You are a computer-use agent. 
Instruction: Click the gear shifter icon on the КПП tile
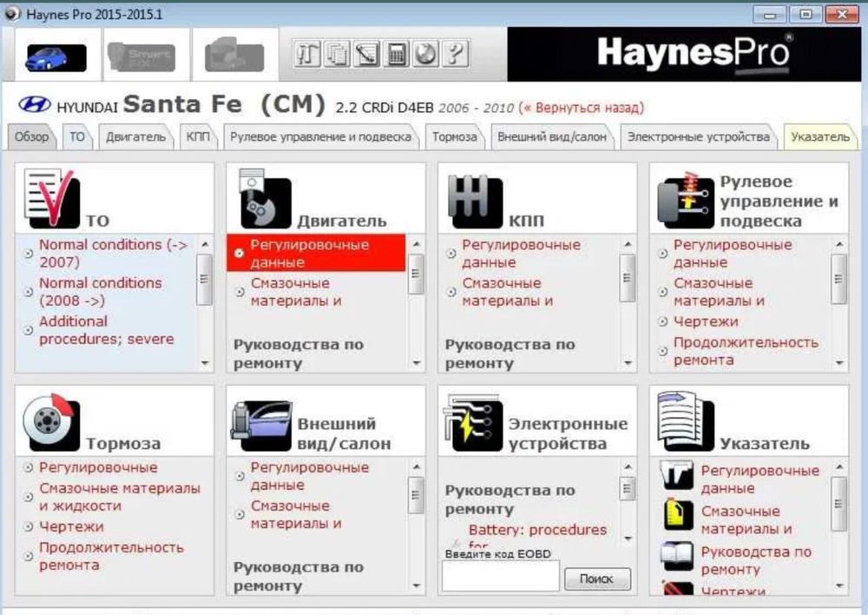click(x=475, y=202)
